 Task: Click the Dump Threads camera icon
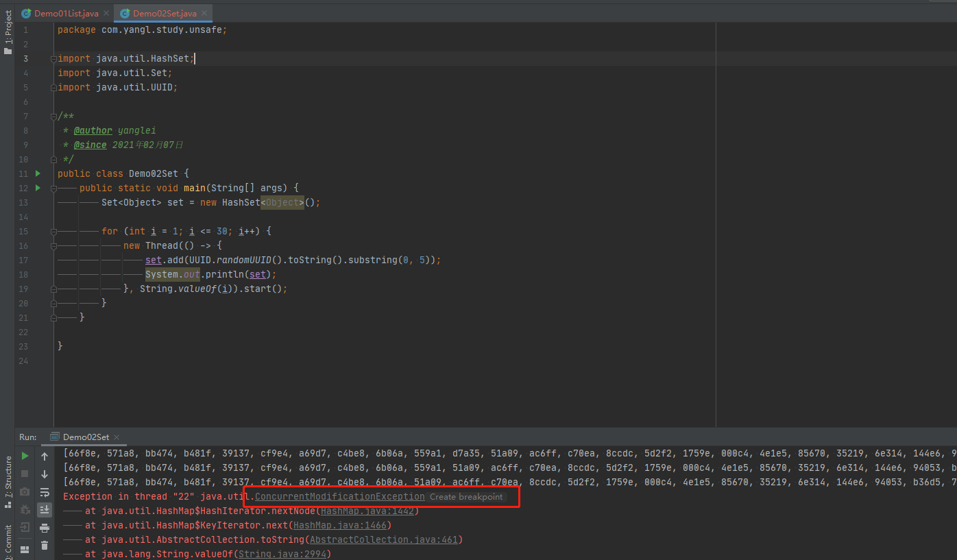click(x=25, y=491)
